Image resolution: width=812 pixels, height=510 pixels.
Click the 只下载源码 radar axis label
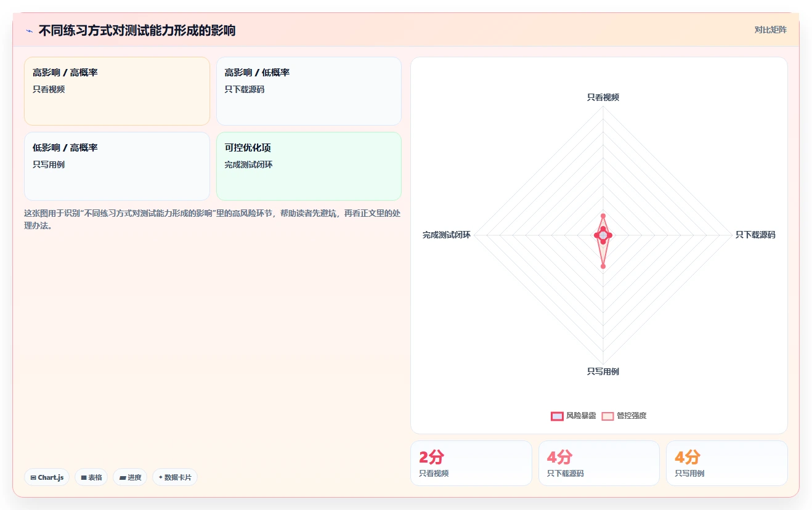click(x=755, y=235)
